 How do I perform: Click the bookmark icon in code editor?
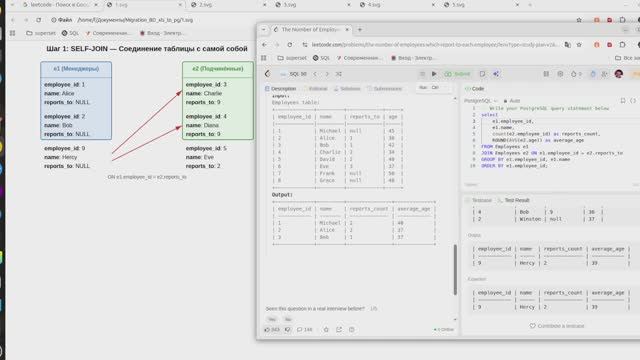623,100
